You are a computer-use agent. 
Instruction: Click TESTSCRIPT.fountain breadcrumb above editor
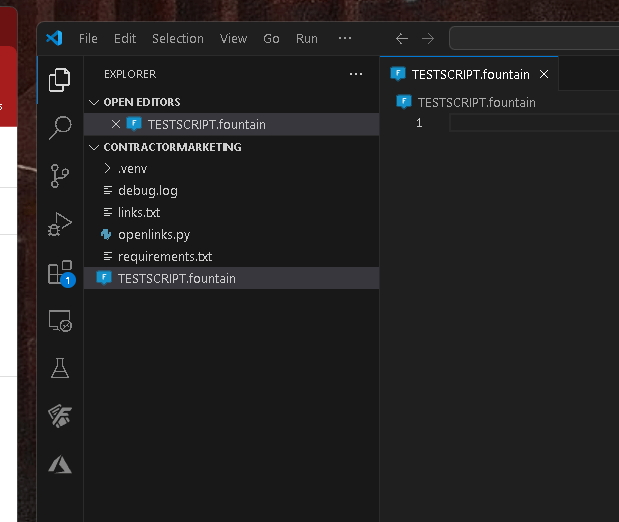pos(476,103)
